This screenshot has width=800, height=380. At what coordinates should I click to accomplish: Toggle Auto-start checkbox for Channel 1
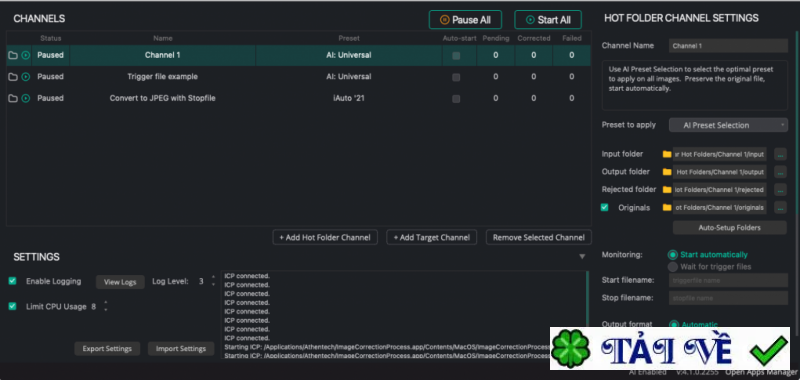[456, 56]
